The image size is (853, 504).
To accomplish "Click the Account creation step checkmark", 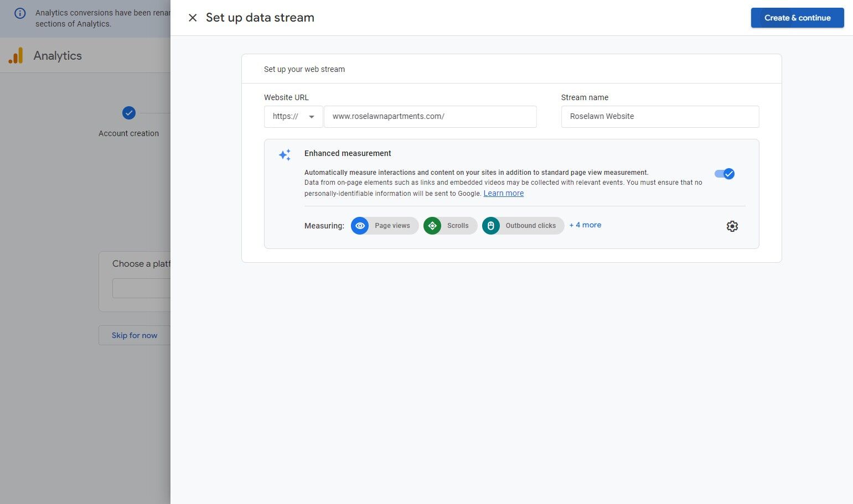I will 129,113.
